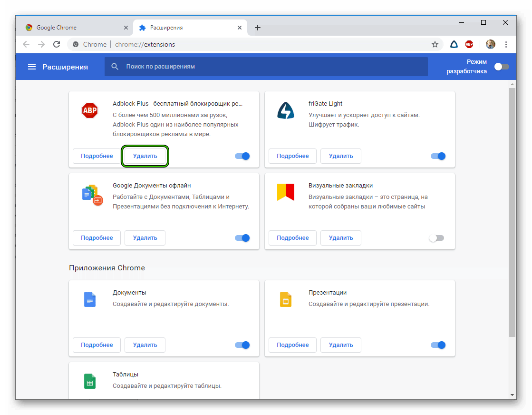Click the friGate Light card logo
Screen dimensions: 532x415
286,110
